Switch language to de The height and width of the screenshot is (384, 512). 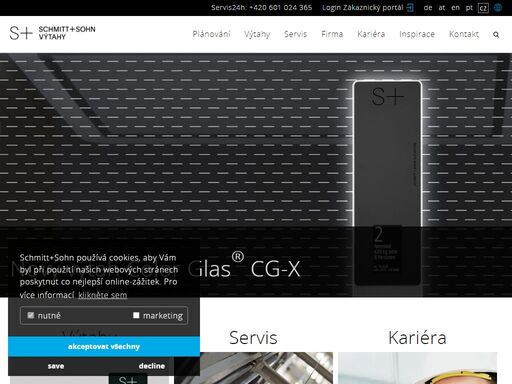click(428, 8)
